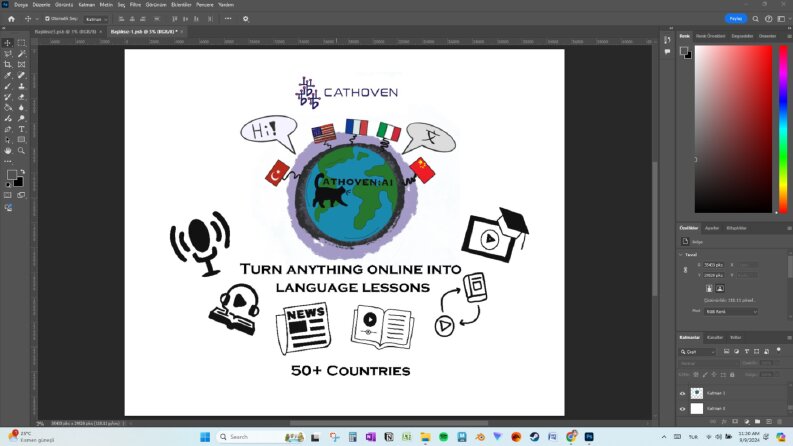Set canvas orientation to landscape
The image size is (793, 446).
(720, 288)
